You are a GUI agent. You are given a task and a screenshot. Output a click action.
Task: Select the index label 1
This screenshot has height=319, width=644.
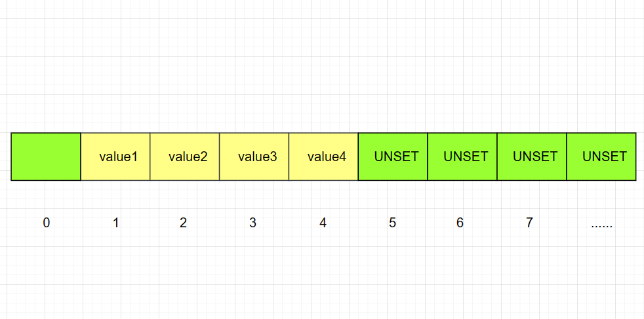116,223
